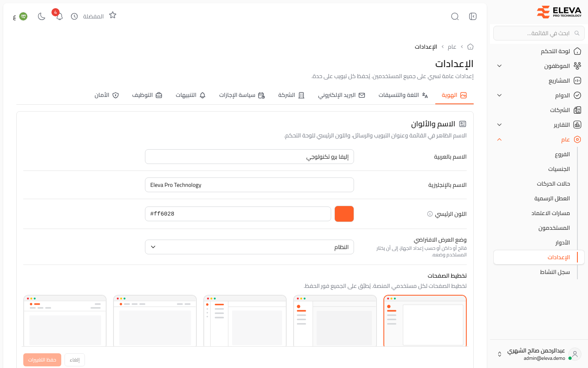Click the orange primary color swatch
588x368 pixels.
coord(344,214)
